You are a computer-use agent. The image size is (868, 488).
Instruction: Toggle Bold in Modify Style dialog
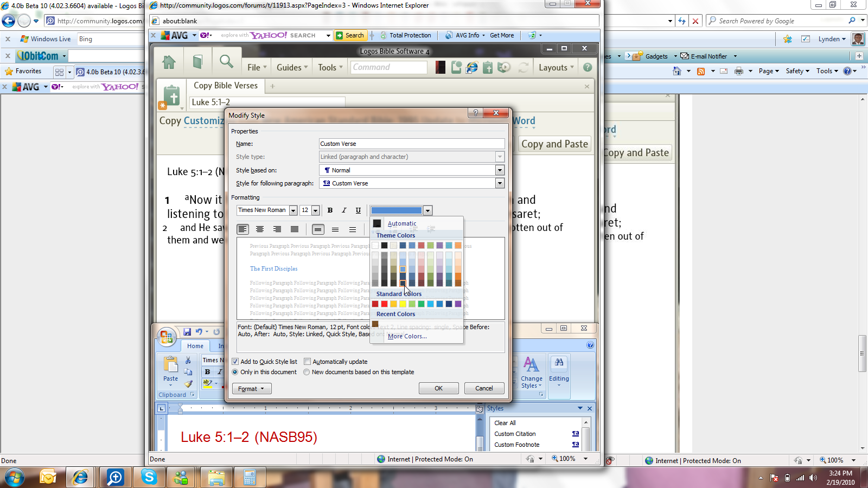pos(330,210)
